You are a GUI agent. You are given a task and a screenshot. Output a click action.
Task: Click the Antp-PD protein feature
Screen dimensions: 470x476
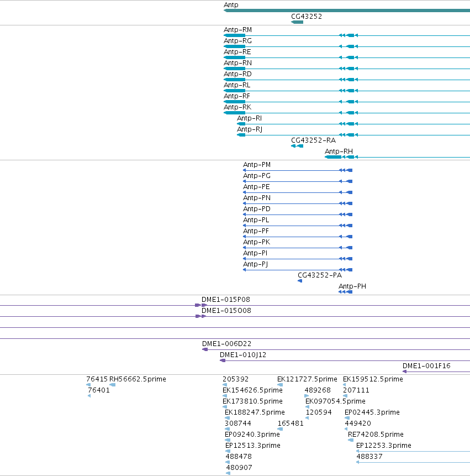click(298, 215)
